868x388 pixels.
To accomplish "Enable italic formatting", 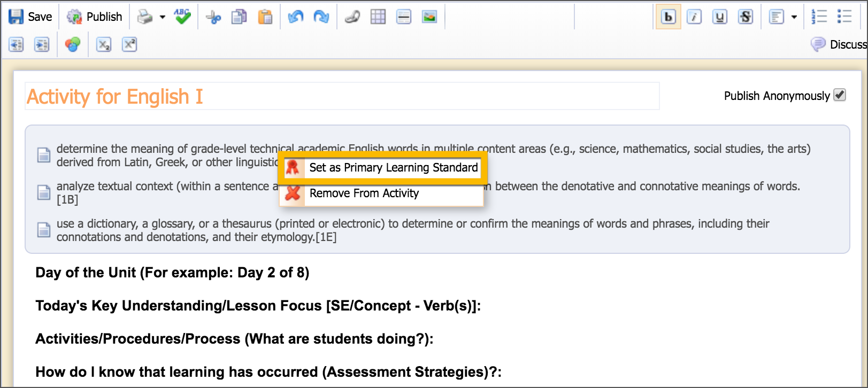I will click(x=694, y=17).
